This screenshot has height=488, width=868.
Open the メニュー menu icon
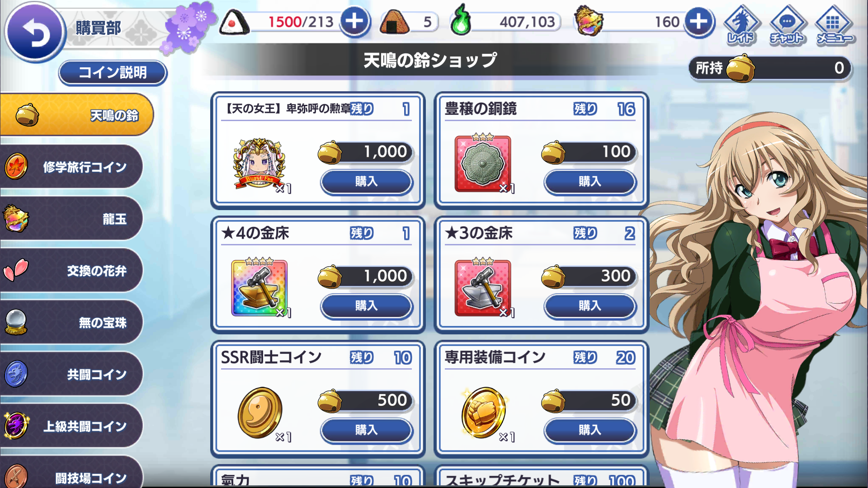tap(834, 25)
